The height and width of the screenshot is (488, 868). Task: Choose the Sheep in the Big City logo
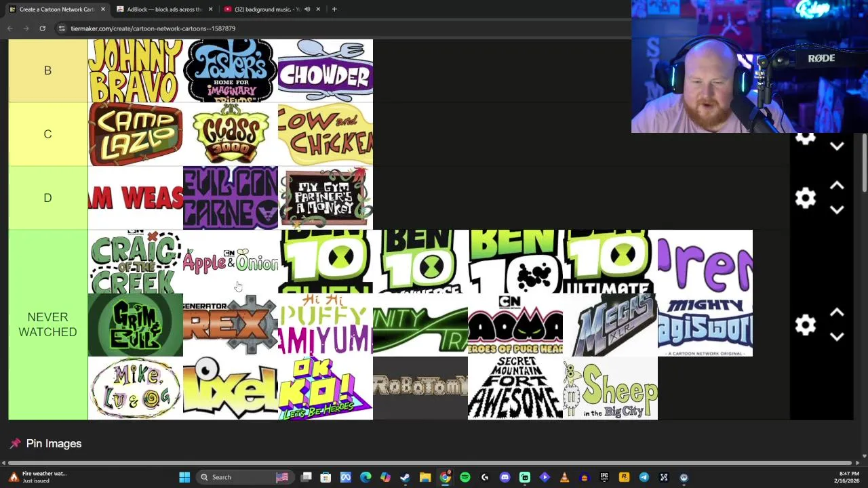point(610,388)
